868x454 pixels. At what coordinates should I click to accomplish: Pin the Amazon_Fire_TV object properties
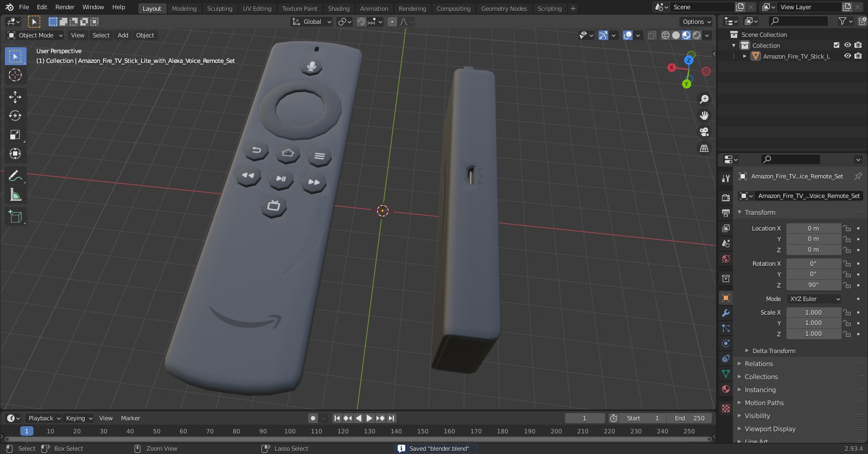858,176
